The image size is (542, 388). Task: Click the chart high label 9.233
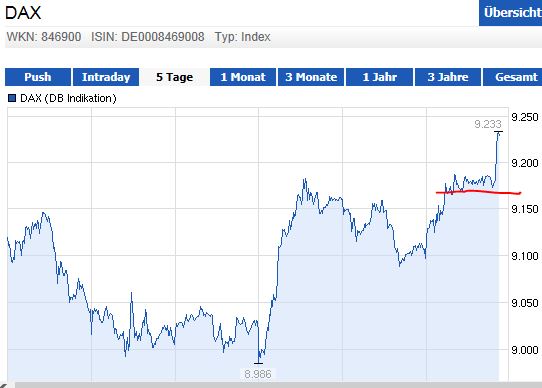488,124
